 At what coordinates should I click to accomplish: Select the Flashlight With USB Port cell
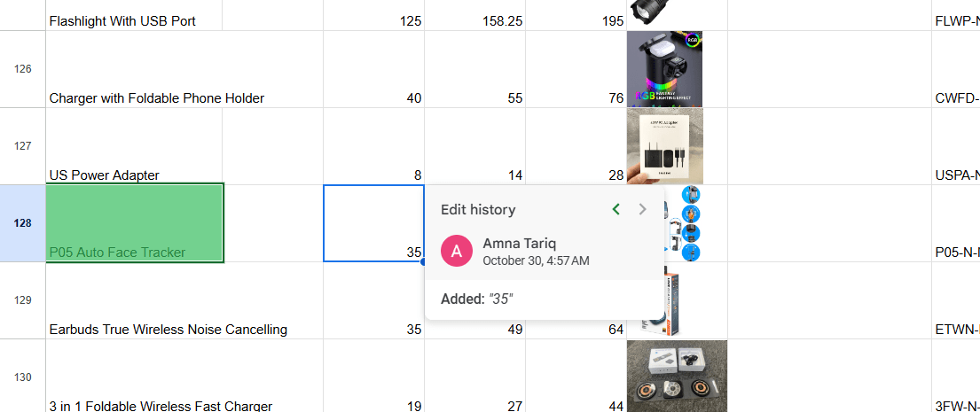click(133, 19)
